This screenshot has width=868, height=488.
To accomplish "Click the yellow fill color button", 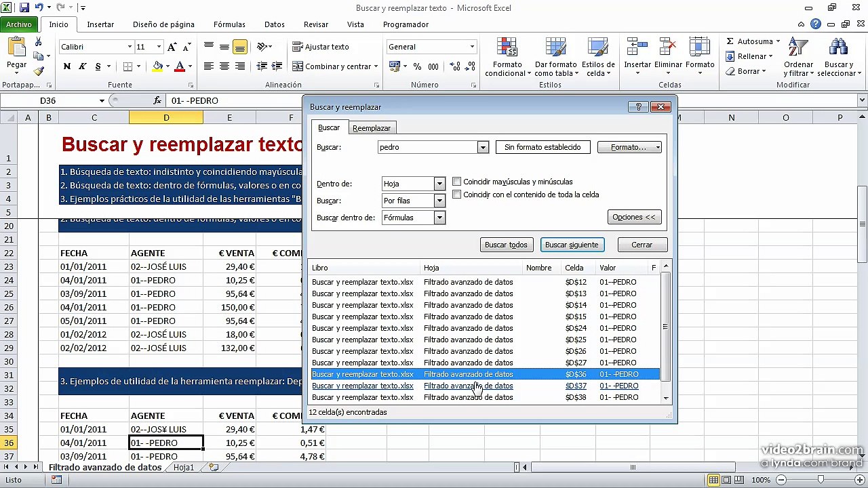I will click(x=158, y=66).
